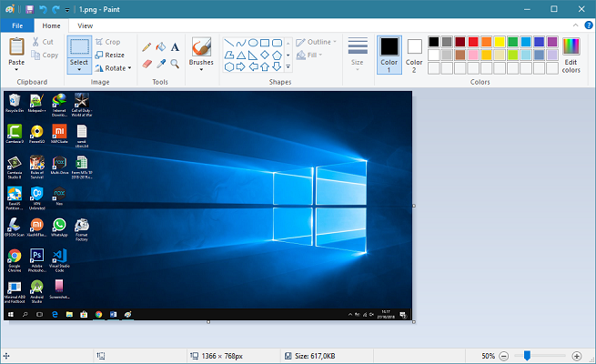Click the Size: 617,0KB status text
Image resolution: width=596 pixels, height=364 pixels.
[315, 356]
